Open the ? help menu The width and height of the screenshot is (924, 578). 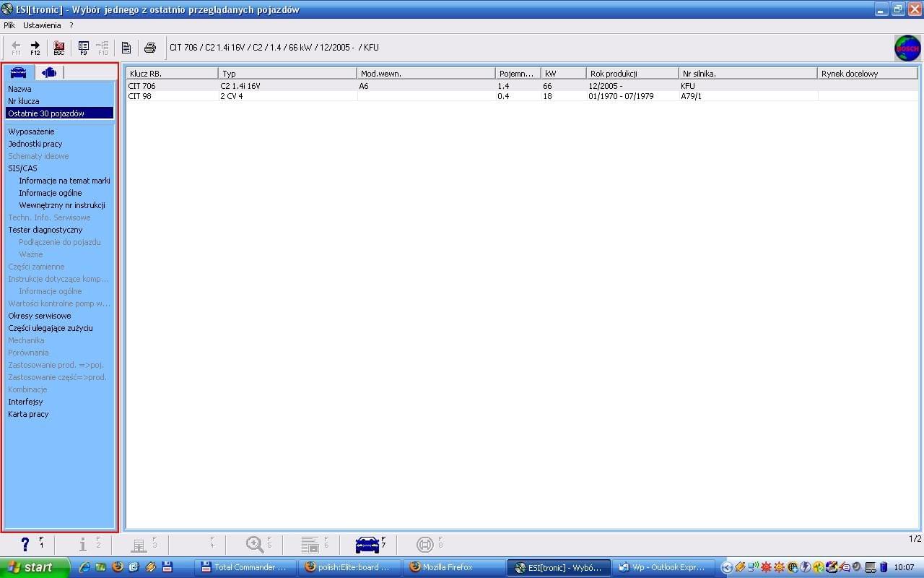click(71, 25)
